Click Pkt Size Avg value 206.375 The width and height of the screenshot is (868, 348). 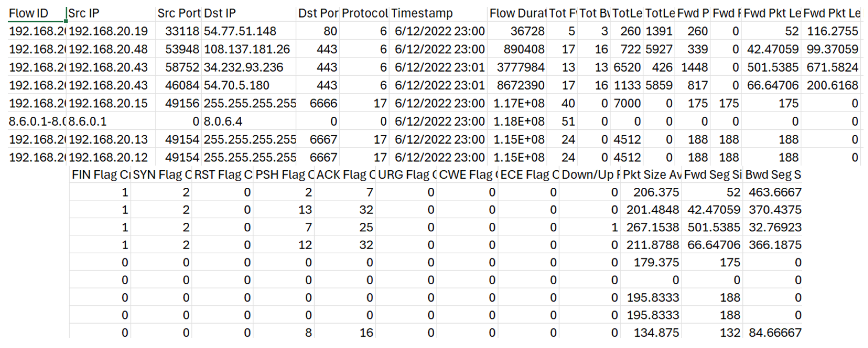click(x=651, y=192)
